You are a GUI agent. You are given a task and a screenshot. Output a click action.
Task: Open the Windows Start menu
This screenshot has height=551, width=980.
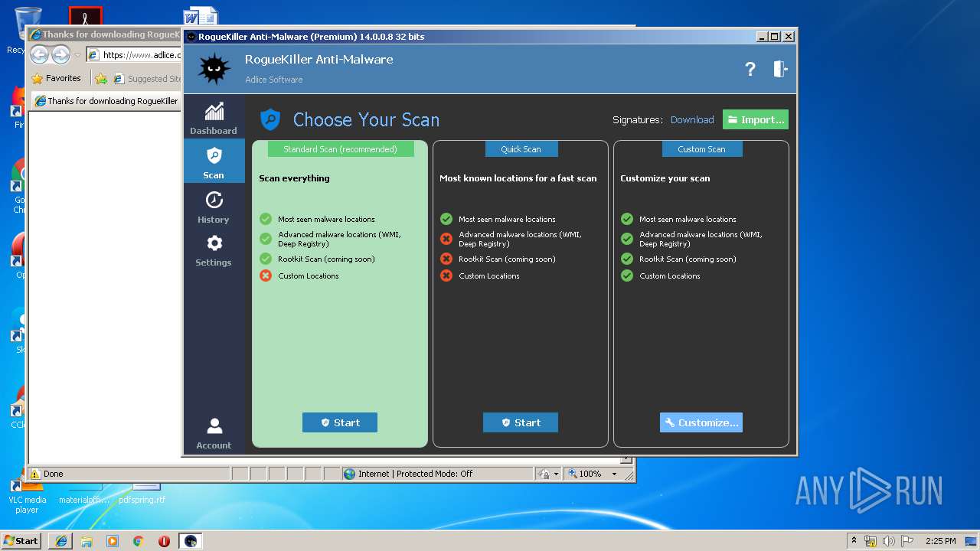(x=21, y=540)
